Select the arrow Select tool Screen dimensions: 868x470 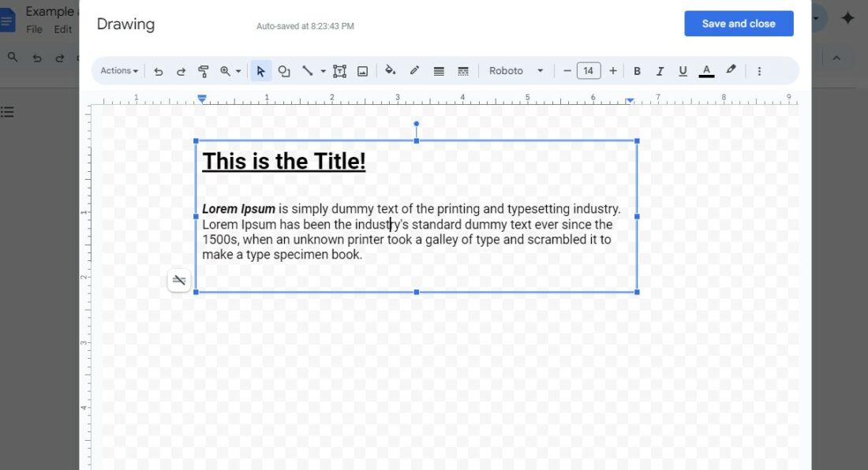tap(261, 70)
